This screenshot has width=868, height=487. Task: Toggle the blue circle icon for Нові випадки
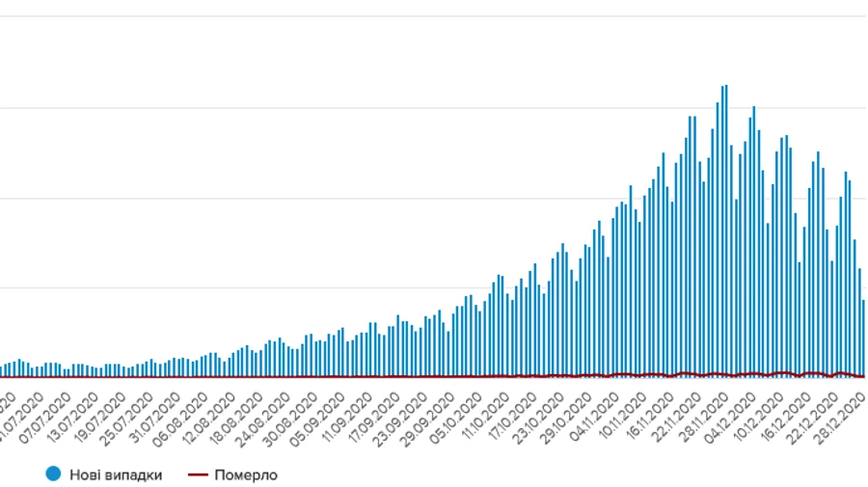coord(53,473)
